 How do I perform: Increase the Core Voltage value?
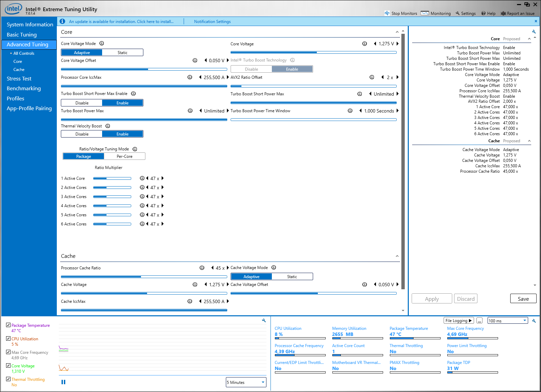tap(398, 44)
